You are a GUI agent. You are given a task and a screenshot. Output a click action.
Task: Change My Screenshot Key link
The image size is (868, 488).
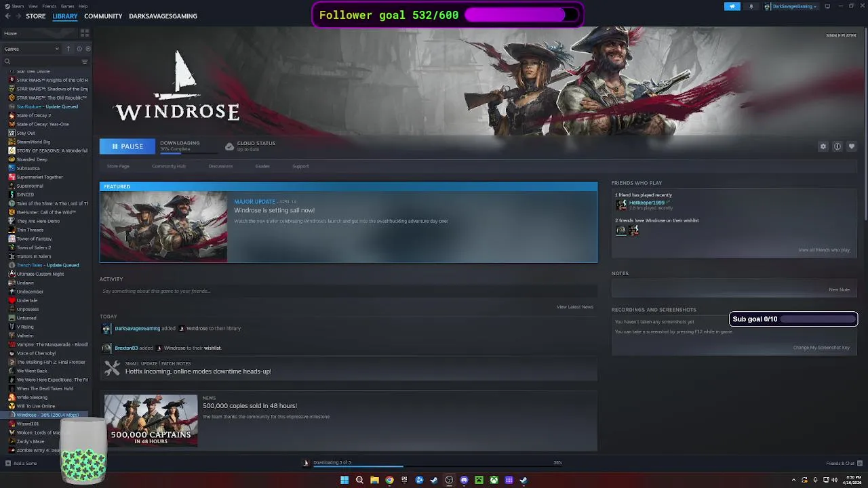[821, 348]
